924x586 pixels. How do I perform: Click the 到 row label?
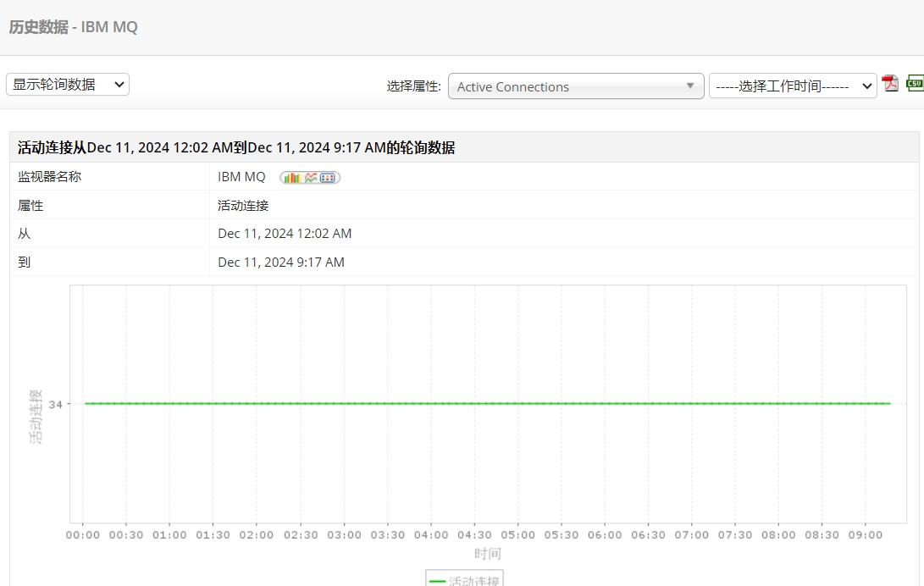click(x=25, y=262)
